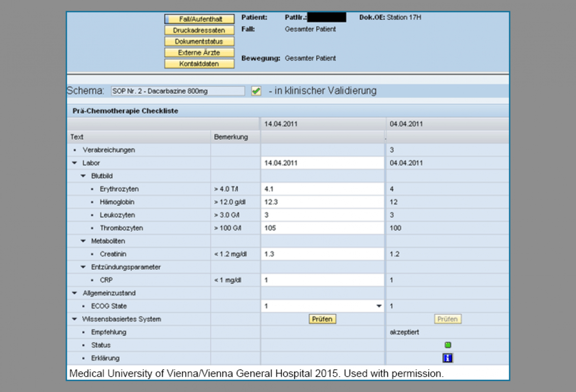
Task: Collapse the Allgemeinzustand section
Action: 74,293
